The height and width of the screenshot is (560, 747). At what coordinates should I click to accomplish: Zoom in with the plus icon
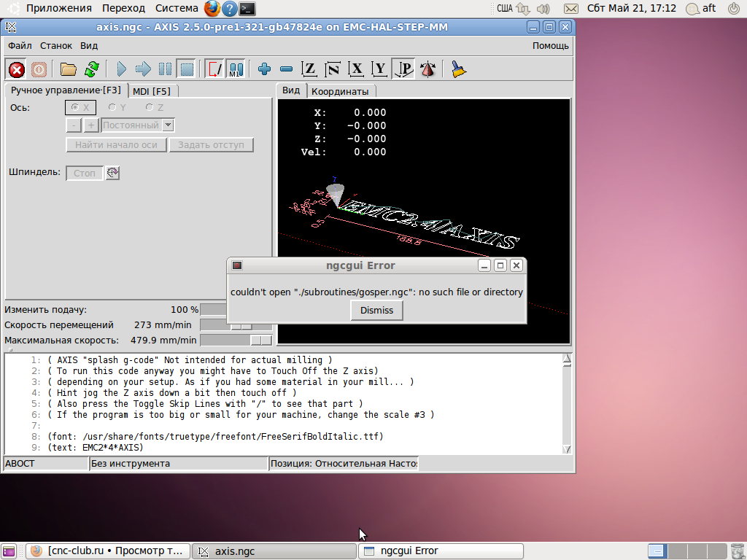pyautogui.click(x=264, y=69)
